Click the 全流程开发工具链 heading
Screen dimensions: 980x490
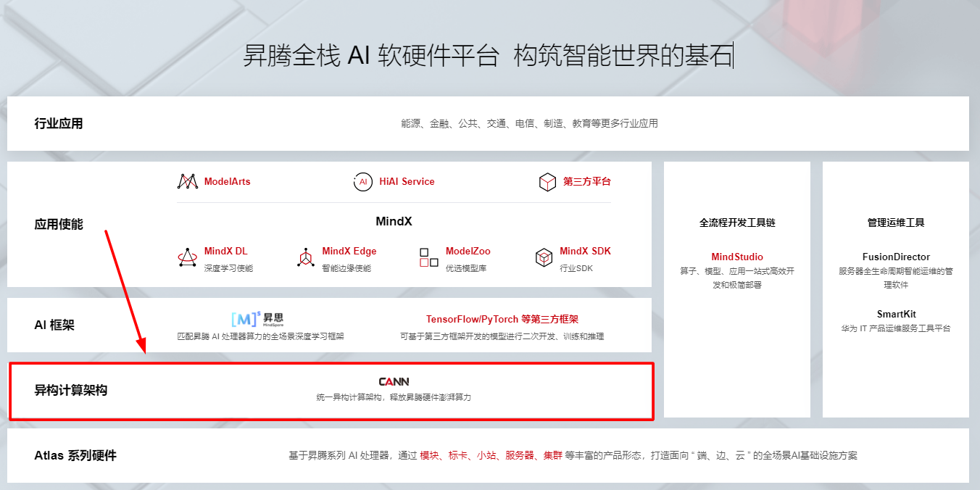(737, 223)
